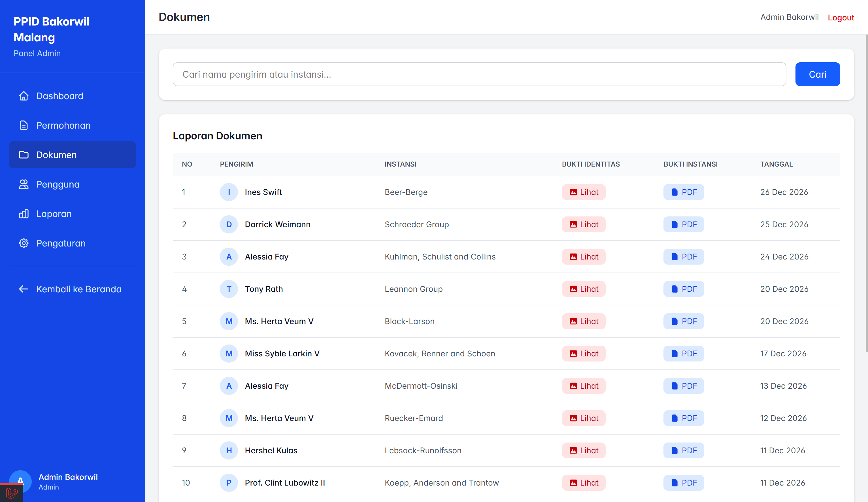Select the Pengaturan menu item
This screenshot has width=868, height=502.
click(x=72, y=243)
